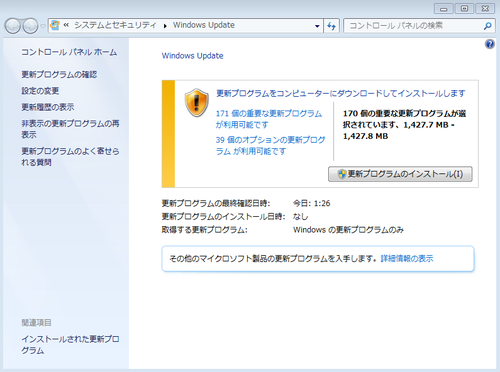Click 非表示の更新プログラムの再表示 link

(x=70, y=129)
